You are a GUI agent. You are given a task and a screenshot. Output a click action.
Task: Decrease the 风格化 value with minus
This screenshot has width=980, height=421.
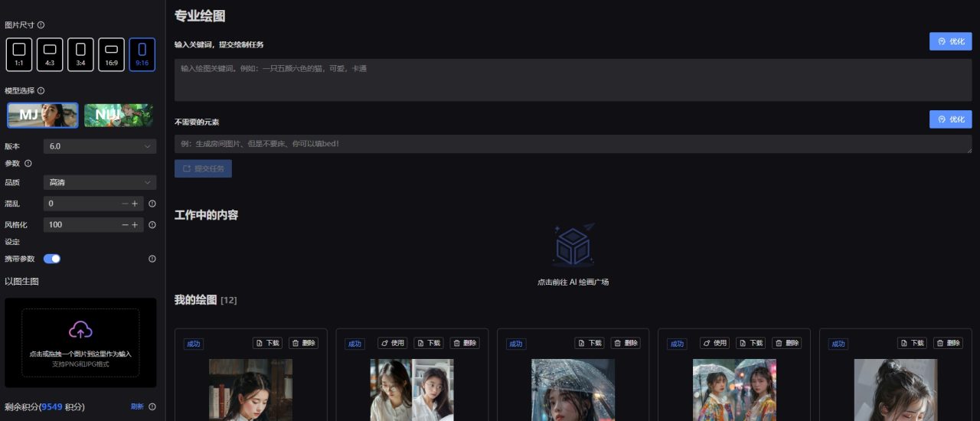[x=125, y=225]
